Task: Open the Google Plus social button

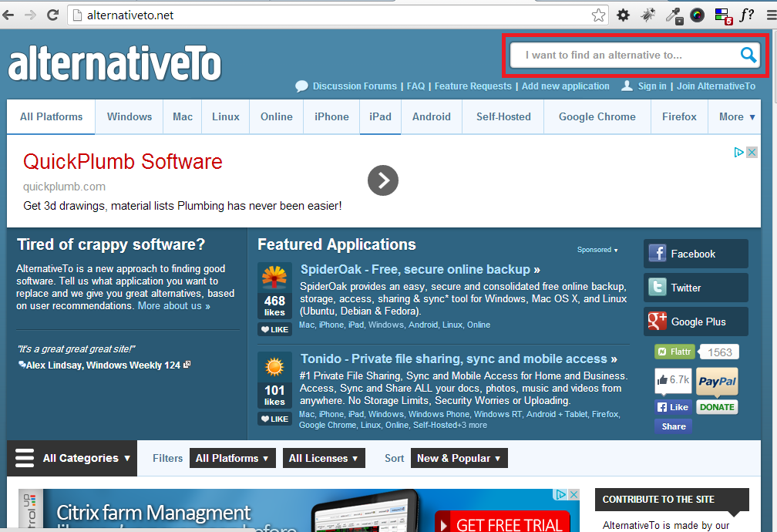Action: [696, 322]
